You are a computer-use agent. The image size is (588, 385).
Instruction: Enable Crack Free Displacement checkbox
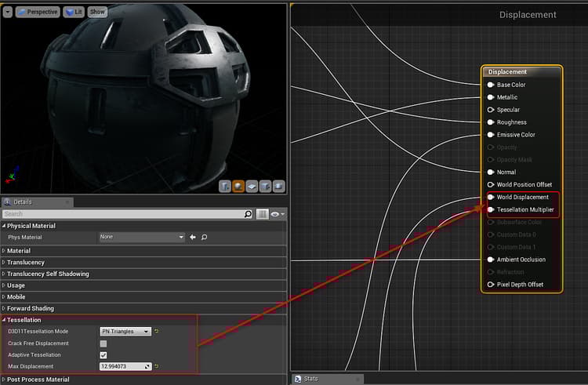tap(103, 343)
